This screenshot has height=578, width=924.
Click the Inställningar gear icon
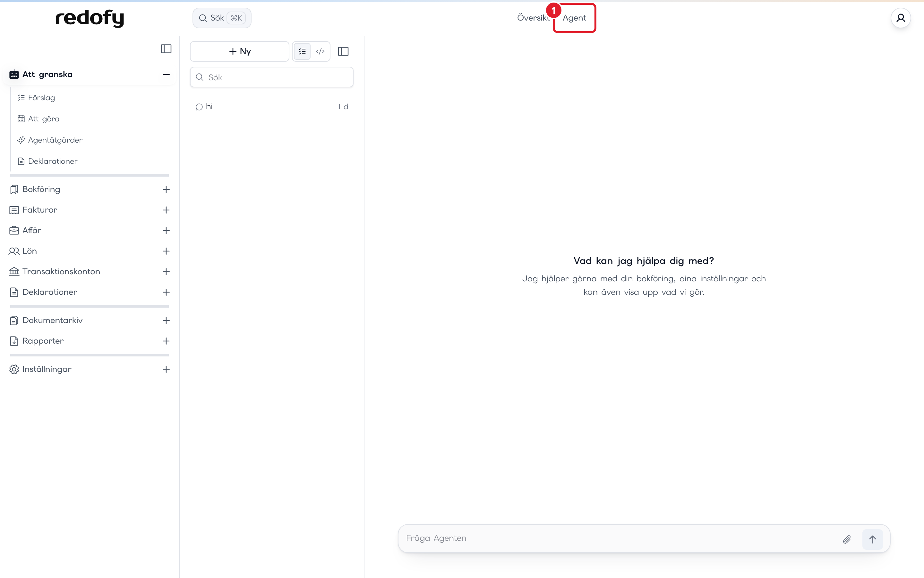(x=14, y=369)
